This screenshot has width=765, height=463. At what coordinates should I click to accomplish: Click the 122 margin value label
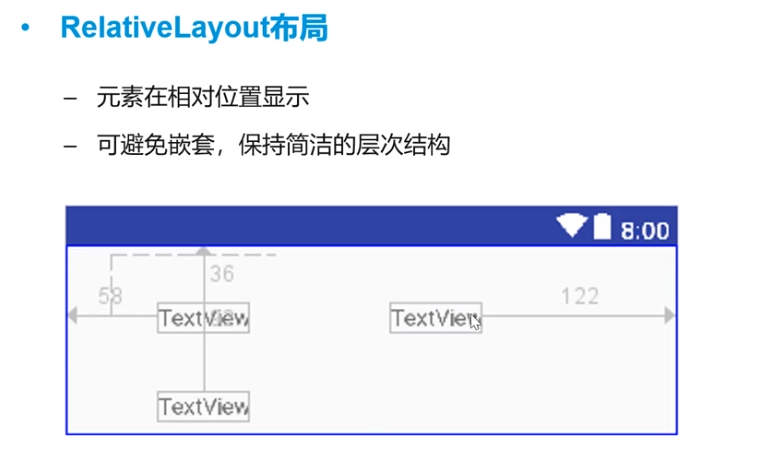click(579, 295)
